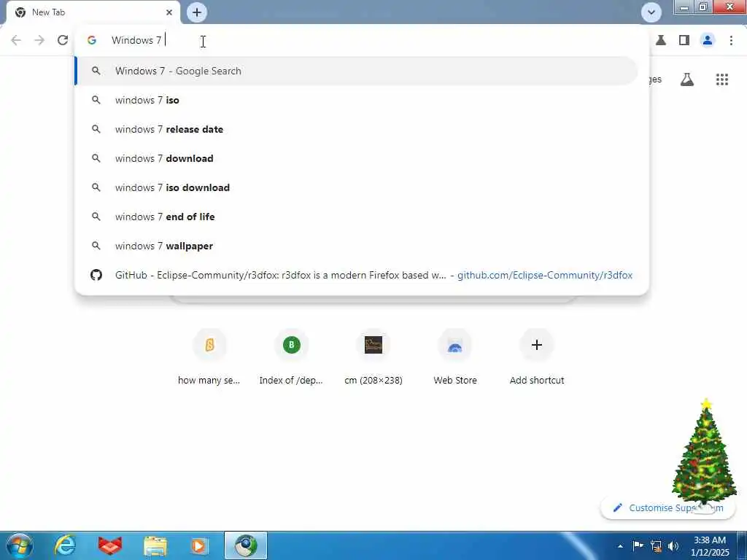747x560 pixels.
Task: Select 'windows 7 iso' suggestion
Action: [x=356, y=100]
